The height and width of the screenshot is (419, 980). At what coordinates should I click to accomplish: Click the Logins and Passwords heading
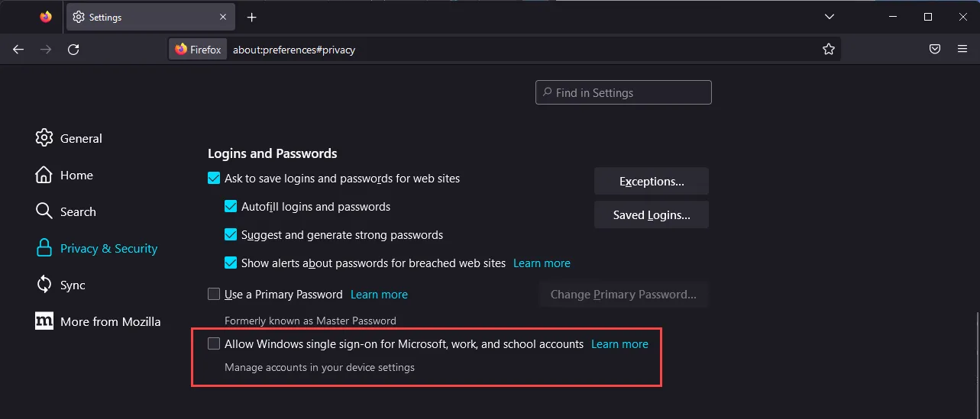(x=273, y=153)
